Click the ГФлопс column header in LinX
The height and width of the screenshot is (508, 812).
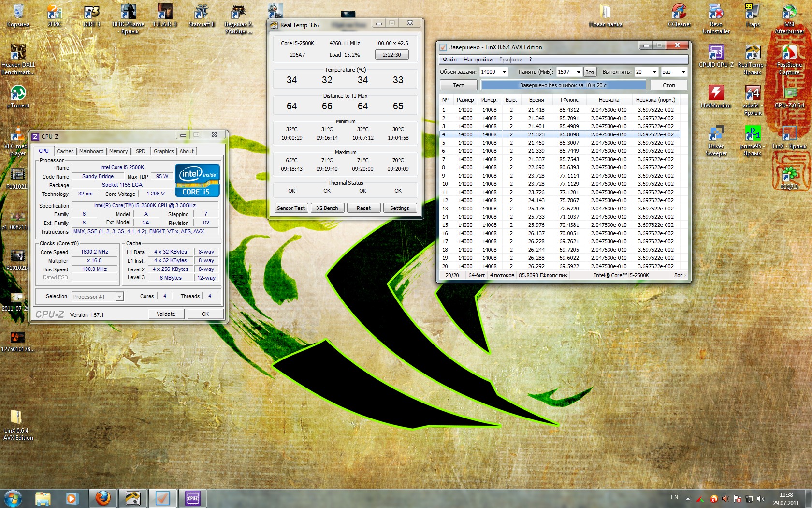coord(569,100)
